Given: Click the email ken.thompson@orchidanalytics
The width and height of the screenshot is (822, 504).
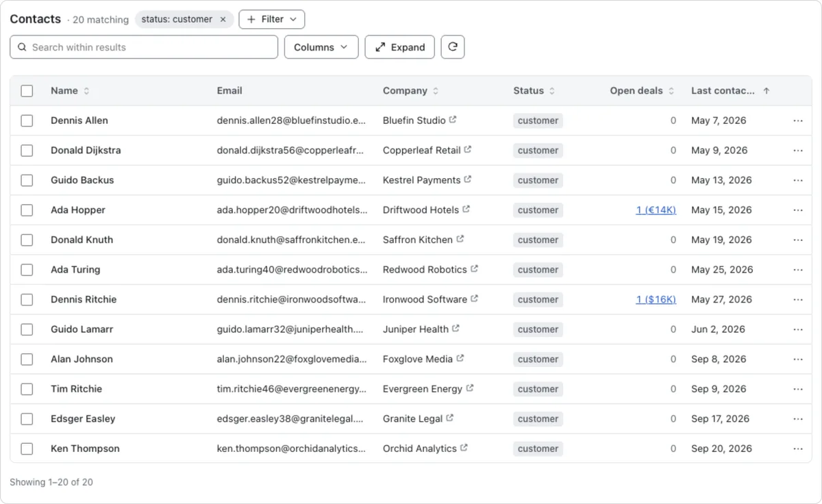Looking at the screenshot, I should [x=292, y=449].
